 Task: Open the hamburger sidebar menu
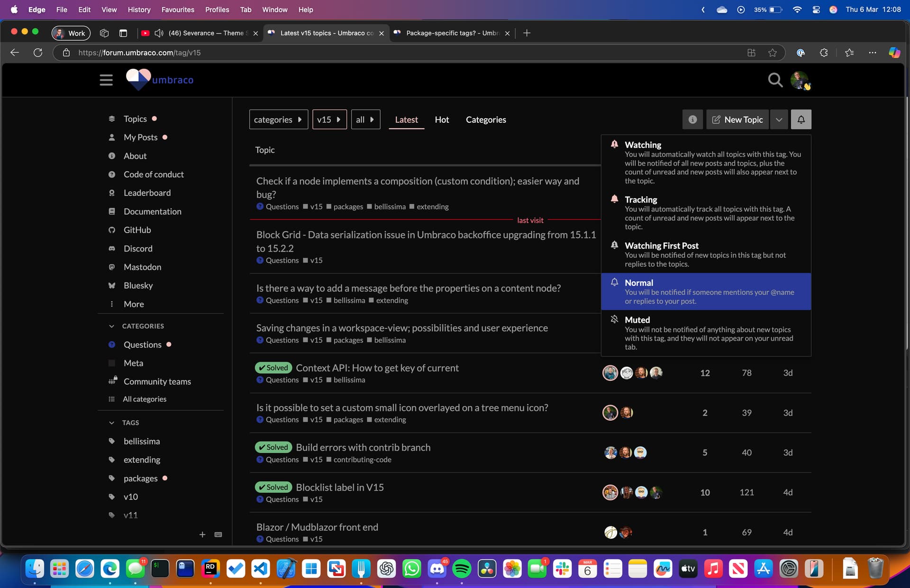(x=106, y=80)
